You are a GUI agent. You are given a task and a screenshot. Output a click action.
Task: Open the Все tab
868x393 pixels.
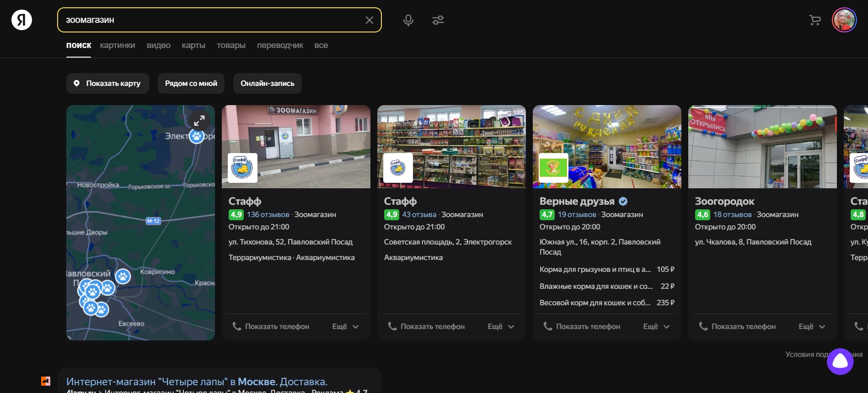point(321,45)
